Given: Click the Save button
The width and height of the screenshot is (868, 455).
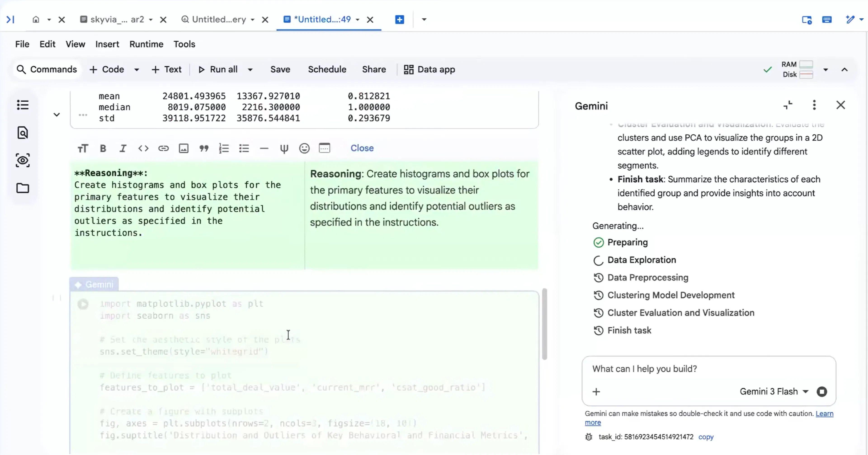Looking at the screenshot, I should click(x=280, y=69).
